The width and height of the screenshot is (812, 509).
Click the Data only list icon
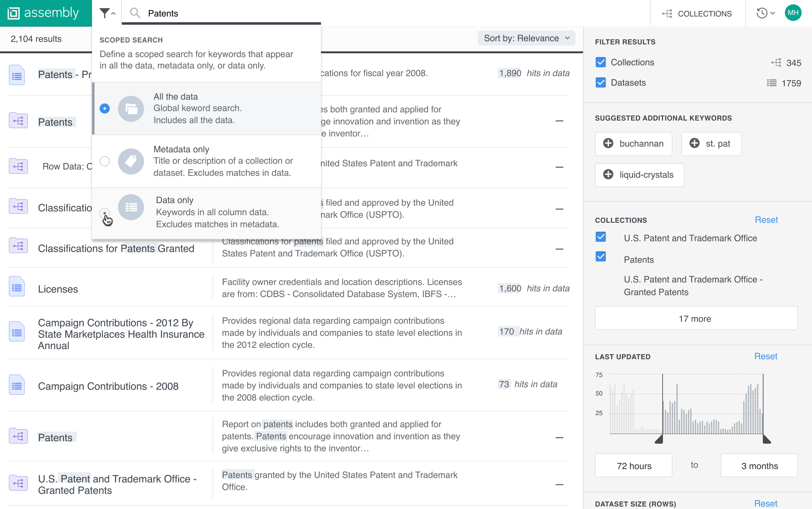coord(131,207)
